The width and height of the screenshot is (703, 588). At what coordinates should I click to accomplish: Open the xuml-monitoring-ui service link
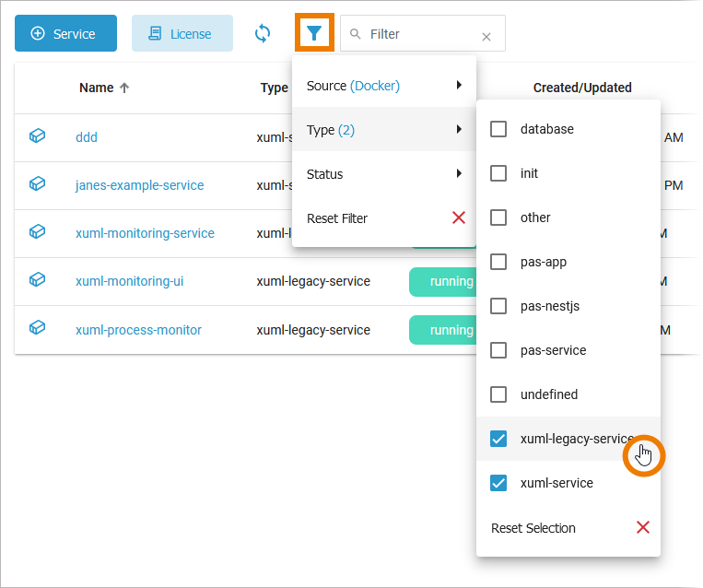[129, 281]
